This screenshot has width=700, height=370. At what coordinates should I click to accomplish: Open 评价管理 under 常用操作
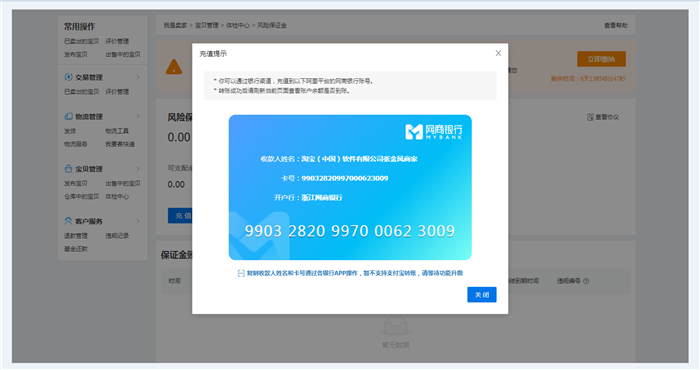(117, 41)
